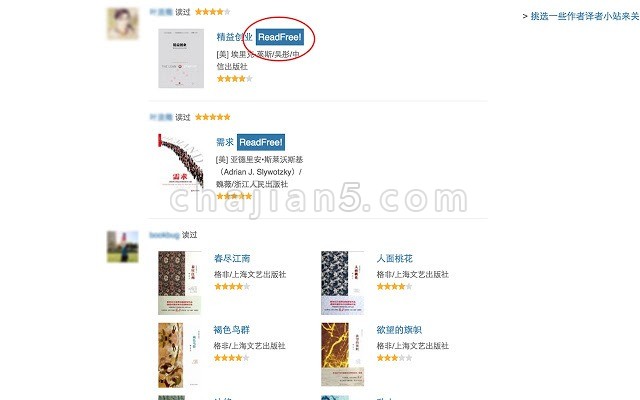Open the 人面桃花 book title link
Viewport: 640px width, 400px height.
point(394,258)
